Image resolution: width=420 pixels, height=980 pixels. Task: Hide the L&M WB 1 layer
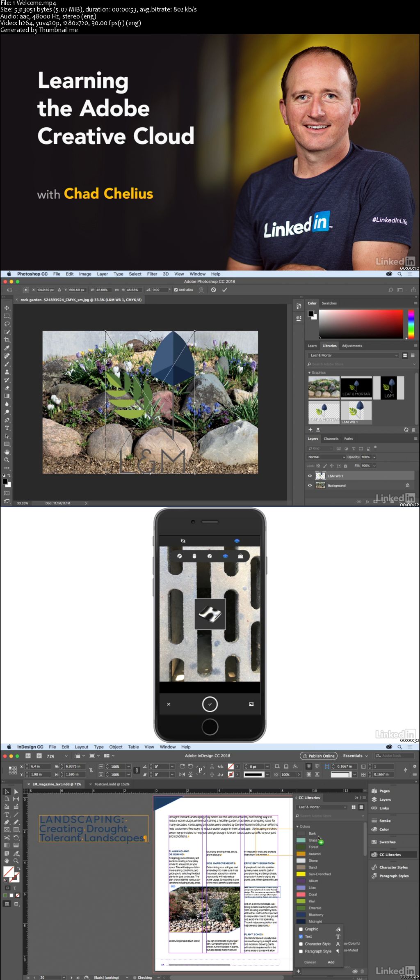[310, 476]
